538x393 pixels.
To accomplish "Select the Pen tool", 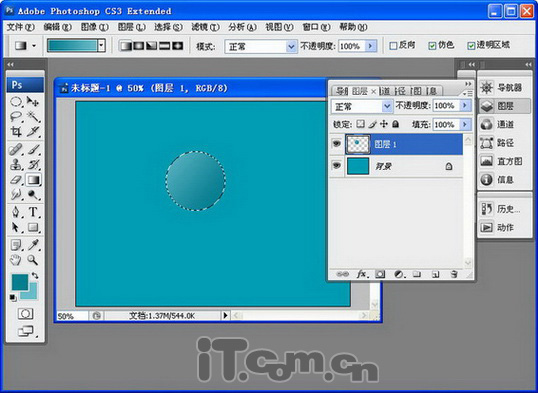I will click(x=16, y=212).
